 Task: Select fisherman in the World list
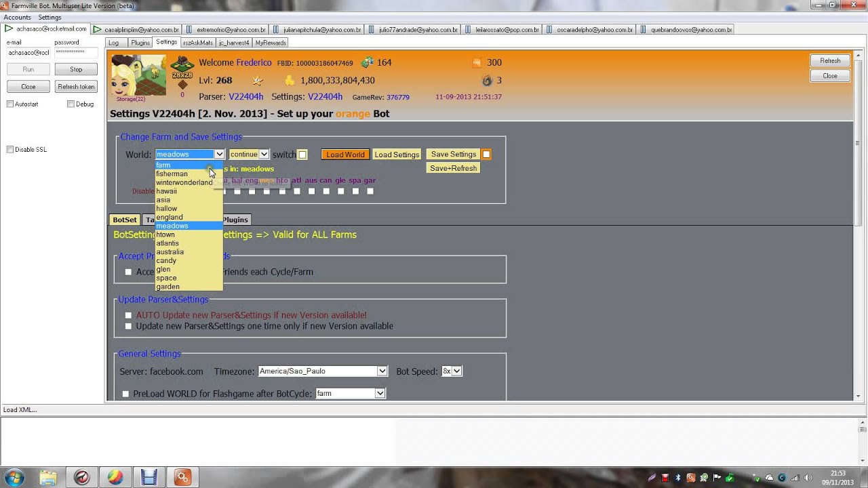189,174
